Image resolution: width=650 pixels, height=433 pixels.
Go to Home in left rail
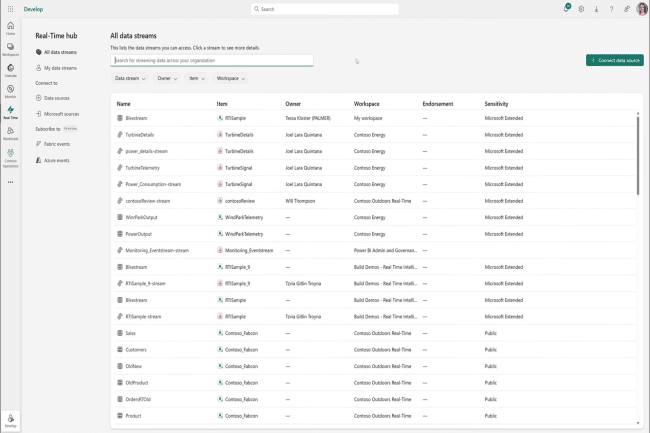tap(10, 28)
